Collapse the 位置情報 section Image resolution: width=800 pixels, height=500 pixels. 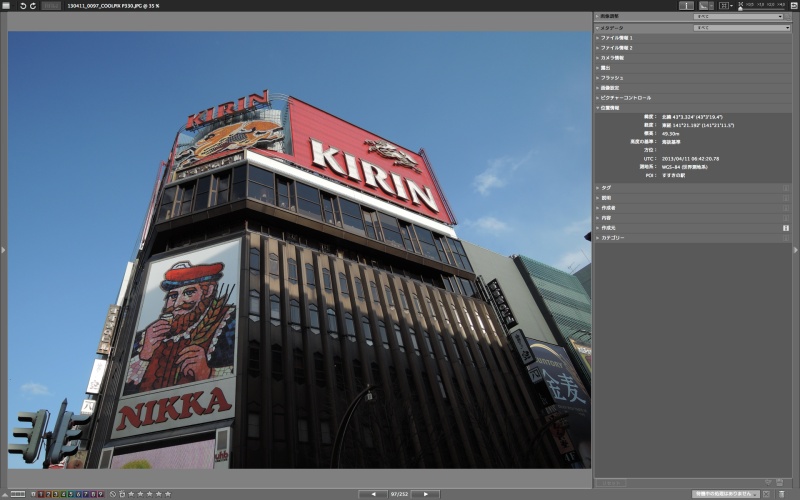coord(610,108)
